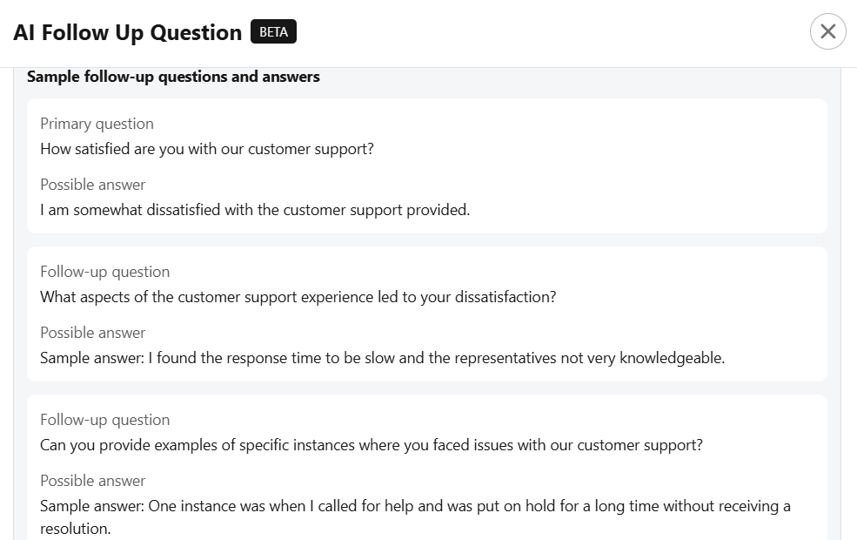Click "Follow-up question" label above "Can you provide"
Viewport: 857px width, 540px height.
pos(105,420)
